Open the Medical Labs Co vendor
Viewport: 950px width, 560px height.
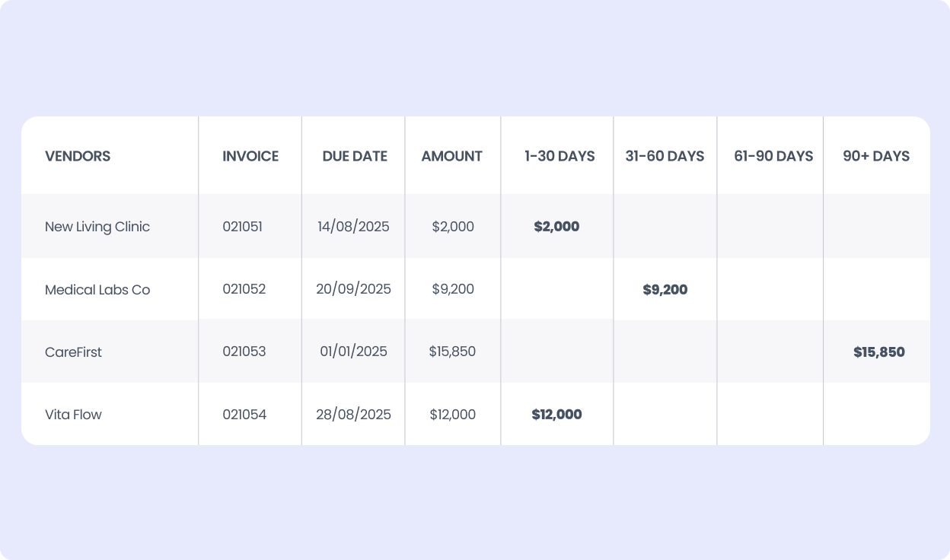click(x=97, y=290)
